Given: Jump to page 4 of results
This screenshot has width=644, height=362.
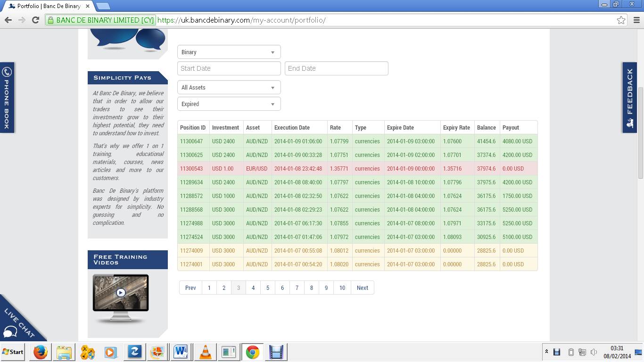Looking at the screenshot, I should point(253,288).
